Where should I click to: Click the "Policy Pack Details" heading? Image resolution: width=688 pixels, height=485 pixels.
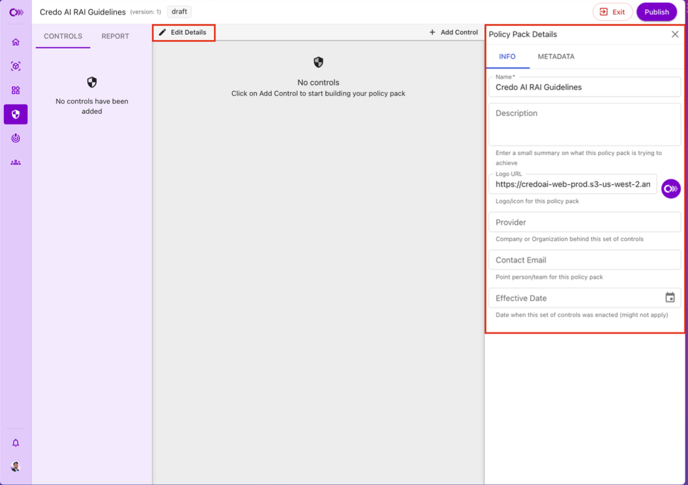pyautogui.click(x=523, y=34)
